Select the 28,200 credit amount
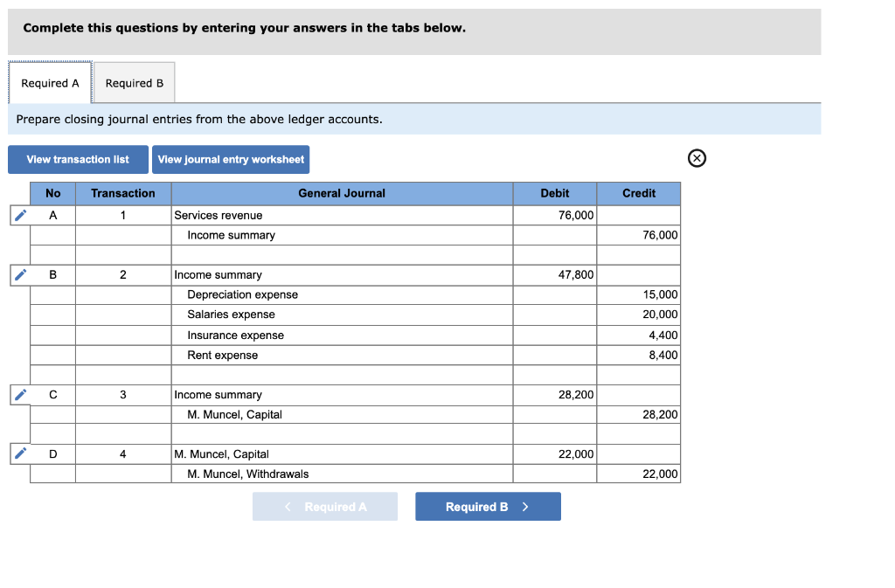This screenshot has height=588, width=895. point(638,414)
